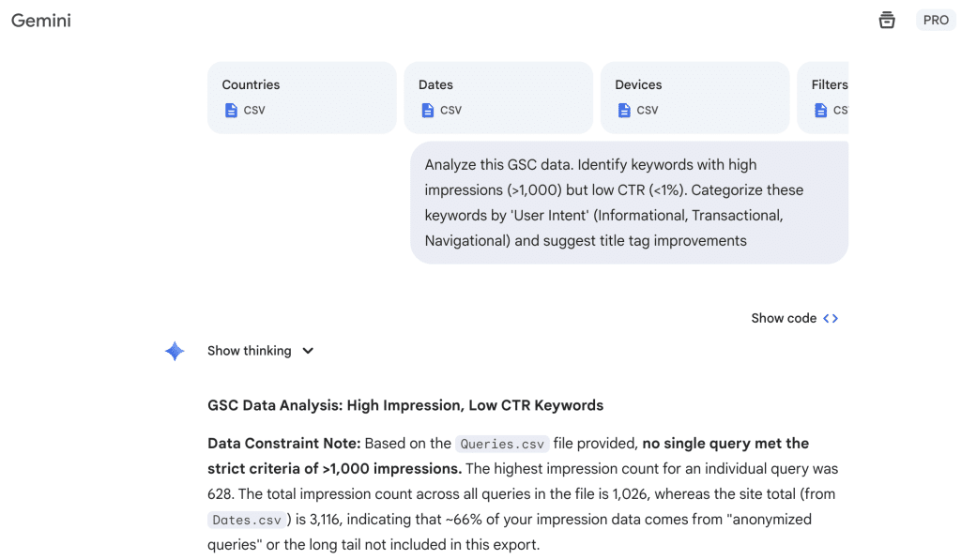Click the PRO badge

click(x=935, y=19)
